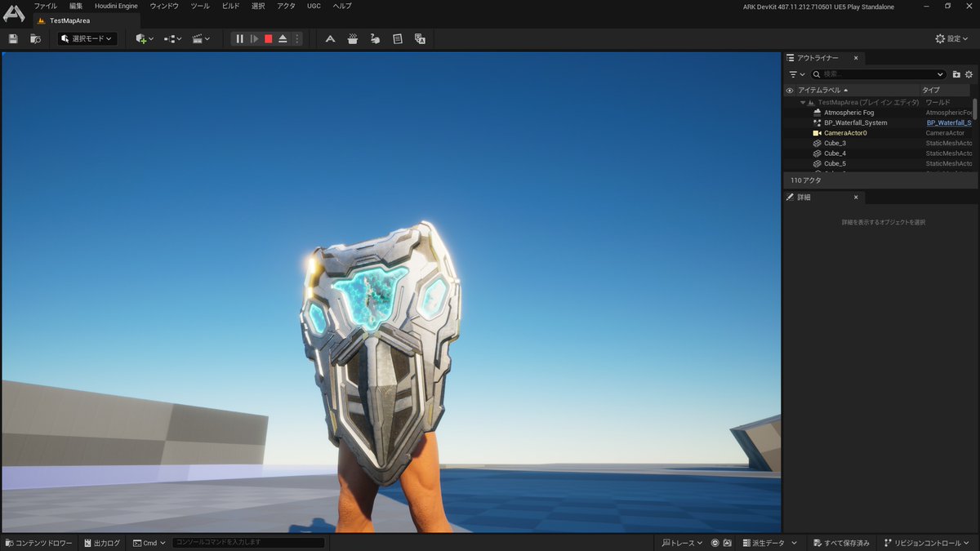The height and width of the screenshot is (551, 980).
Task: Open outliner settings gear
Action: click(x=969, y=74)
